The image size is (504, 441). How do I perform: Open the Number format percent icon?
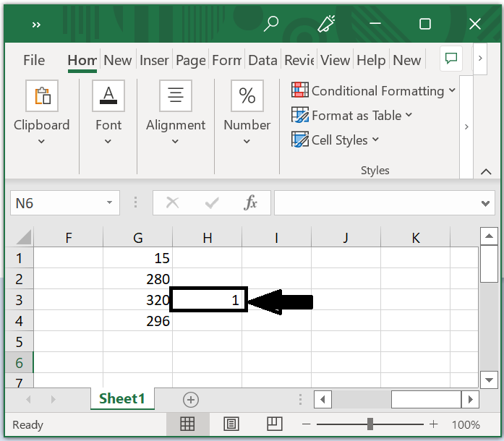[x=247, y=95]
